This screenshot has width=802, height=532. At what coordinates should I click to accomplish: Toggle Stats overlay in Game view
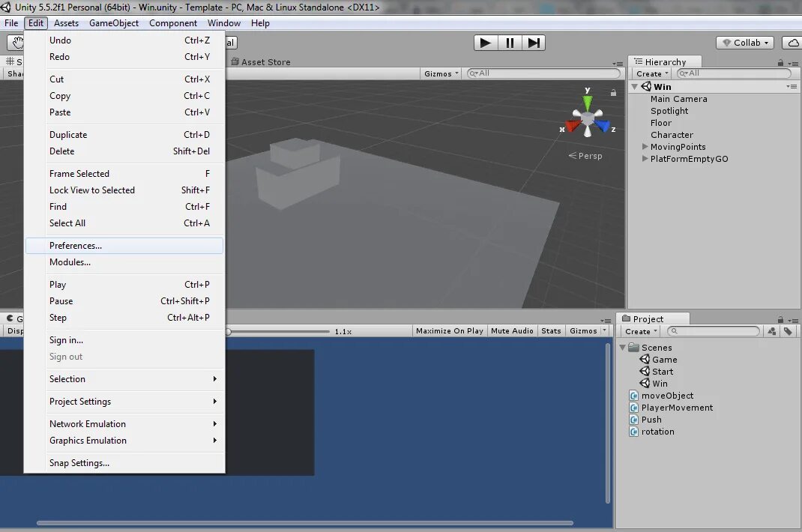click(x=551, y=331)
